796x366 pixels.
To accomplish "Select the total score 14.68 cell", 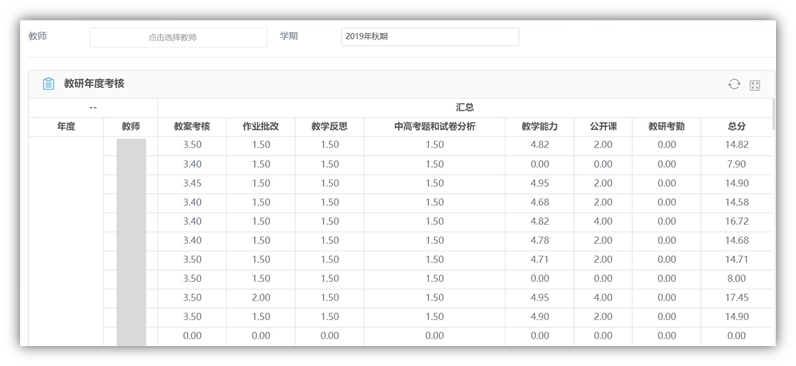I will (x=737, y=240).
